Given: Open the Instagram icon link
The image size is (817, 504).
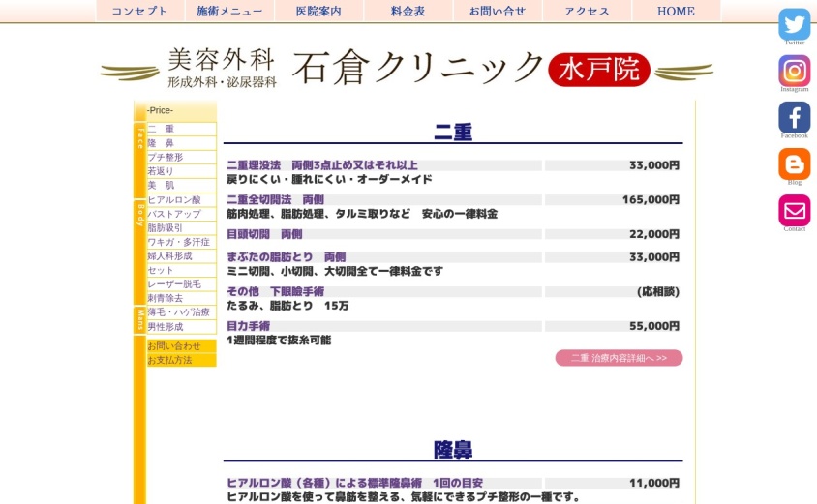Looking at the screenshot, I should (x=794, y=71).
